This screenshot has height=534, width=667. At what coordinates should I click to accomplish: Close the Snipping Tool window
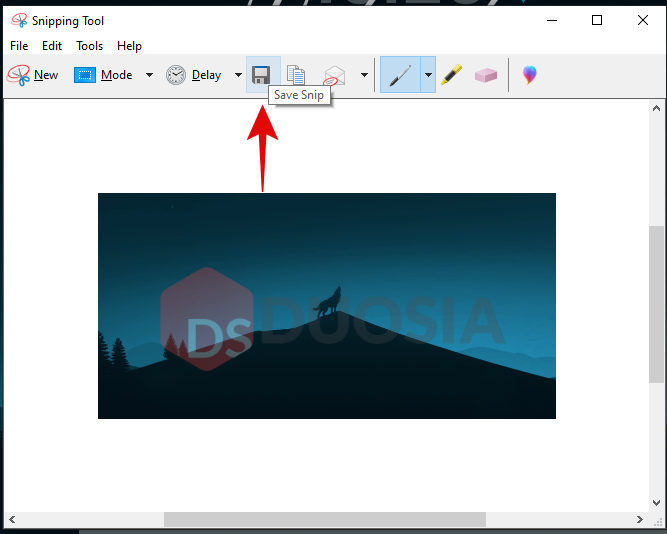643,20
